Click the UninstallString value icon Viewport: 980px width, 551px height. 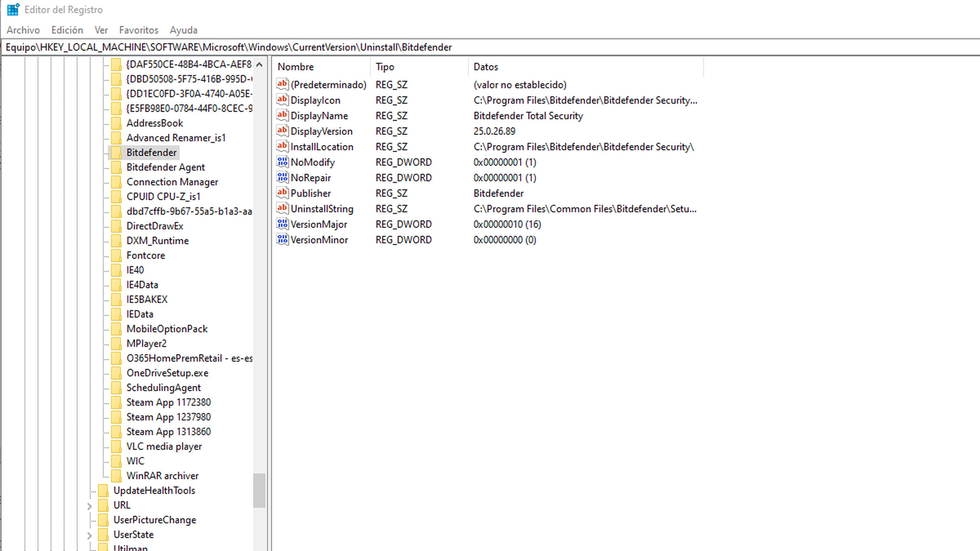click(282, 208)
